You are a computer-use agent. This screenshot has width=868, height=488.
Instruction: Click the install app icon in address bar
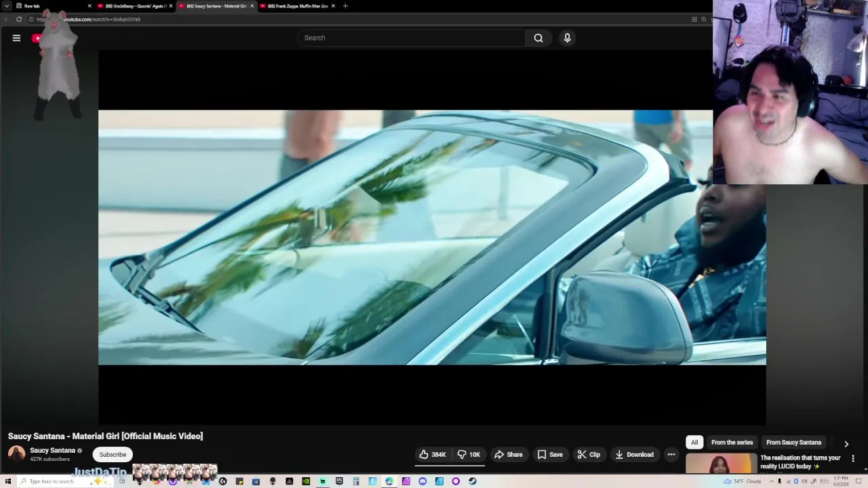[x=694, y=19]
